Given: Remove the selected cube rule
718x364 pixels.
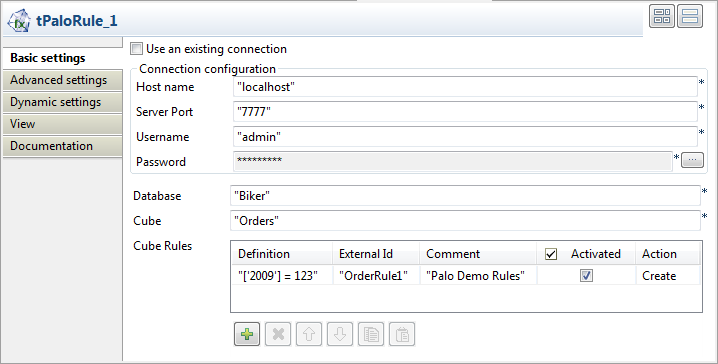Looking at the screenshot, I should point(278,334).
